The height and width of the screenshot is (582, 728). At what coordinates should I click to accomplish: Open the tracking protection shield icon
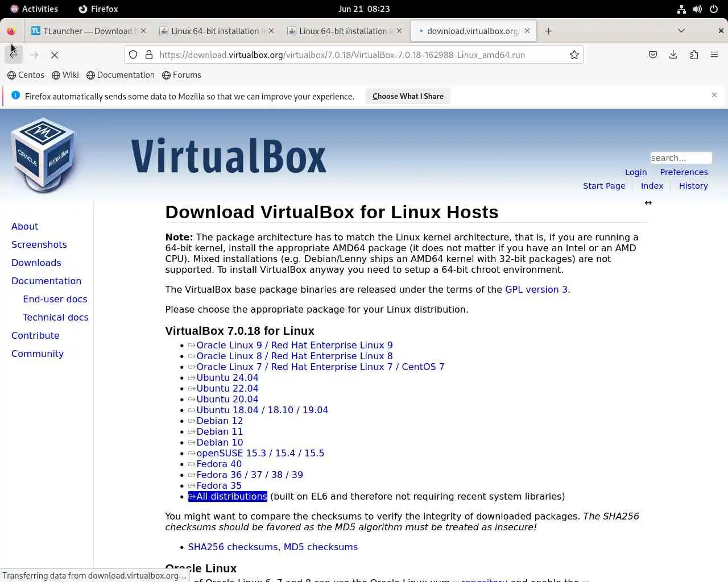coord(133,55)
